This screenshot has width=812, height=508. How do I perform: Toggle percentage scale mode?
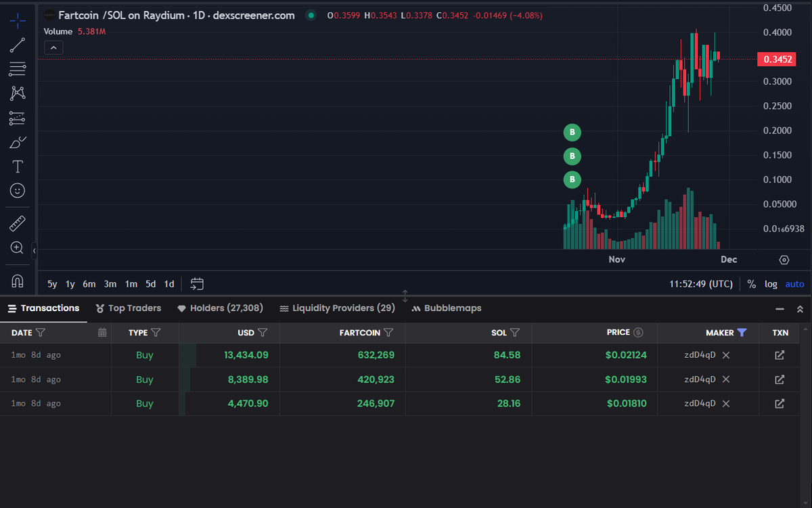click(752, 284)
